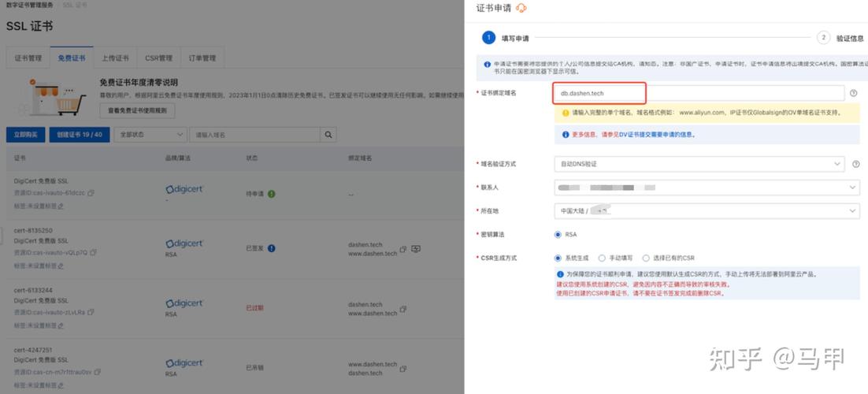Click the 请输入域名 search field
The image size is (868, 394).
tap(254, 135)
